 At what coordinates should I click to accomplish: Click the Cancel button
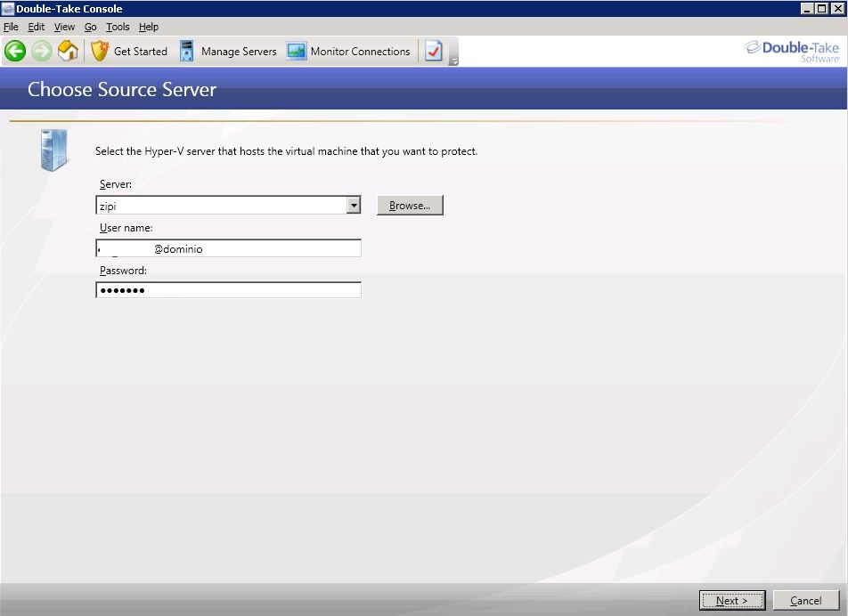806,600
